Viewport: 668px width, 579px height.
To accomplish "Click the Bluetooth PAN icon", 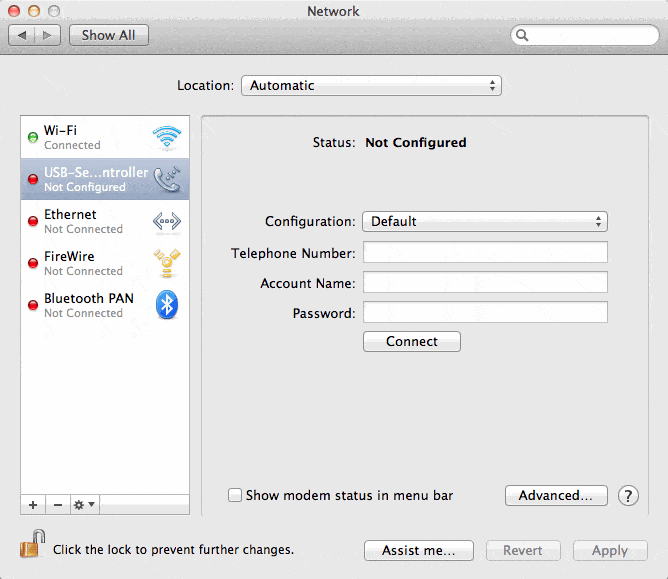I will [167, 305].
